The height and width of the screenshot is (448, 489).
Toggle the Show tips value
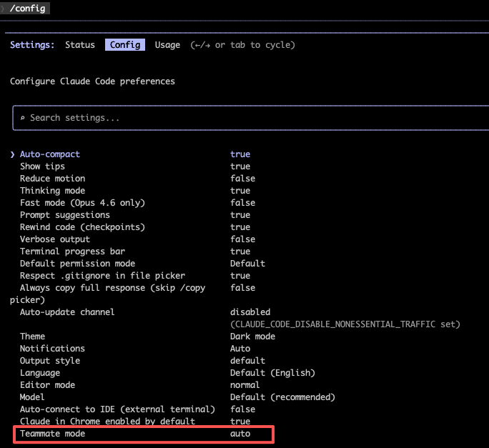point(240,166)
